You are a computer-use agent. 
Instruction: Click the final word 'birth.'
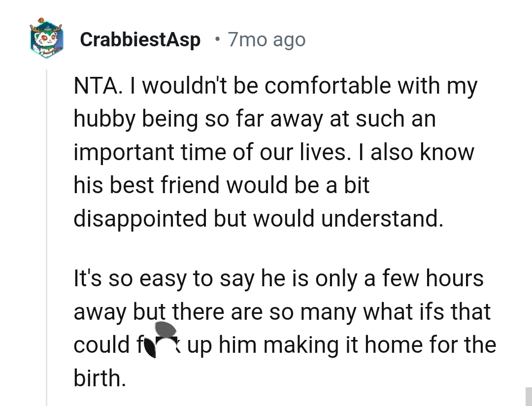pos(99,377)
